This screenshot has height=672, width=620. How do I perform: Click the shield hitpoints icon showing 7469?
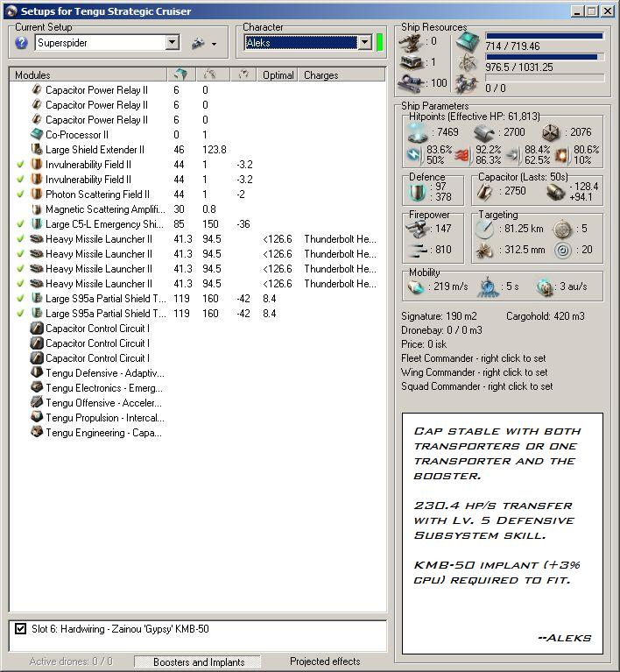click(417, 132)
